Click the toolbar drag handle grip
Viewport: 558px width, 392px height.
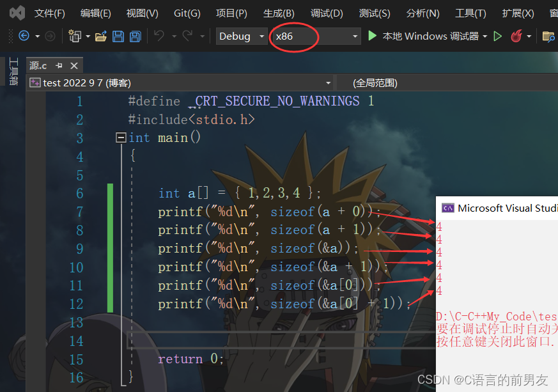11,36
